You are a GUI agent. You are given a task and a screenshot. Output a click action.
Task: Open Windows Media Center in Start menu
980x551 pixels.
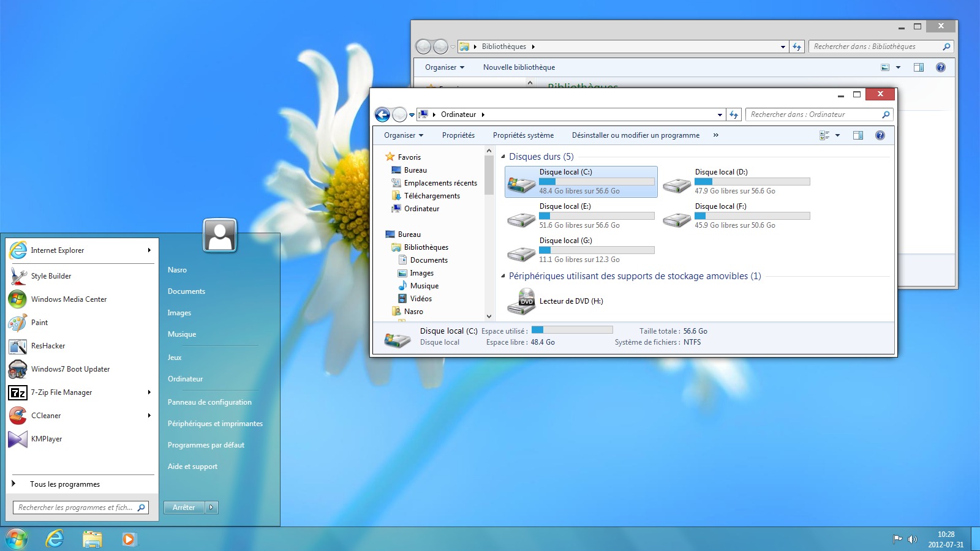81,299
